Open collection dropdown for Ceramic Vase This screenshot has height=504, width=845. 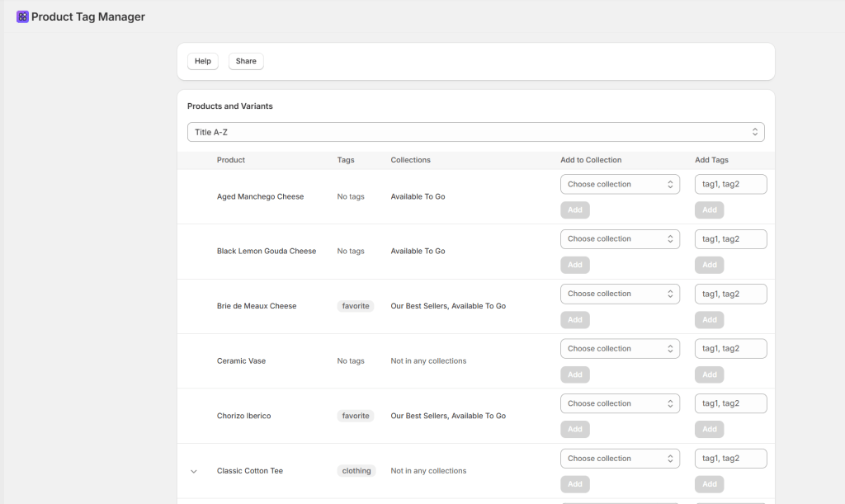click(620, 349)
